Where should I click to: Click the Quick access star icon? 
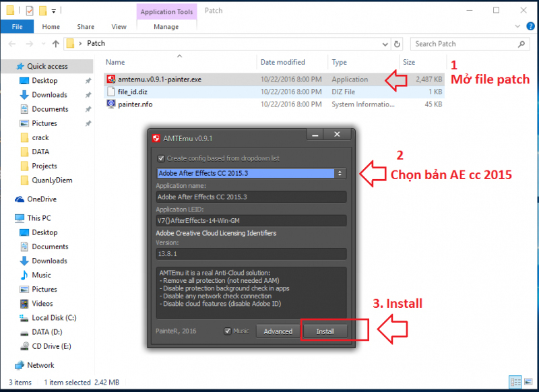pos(20,66)
